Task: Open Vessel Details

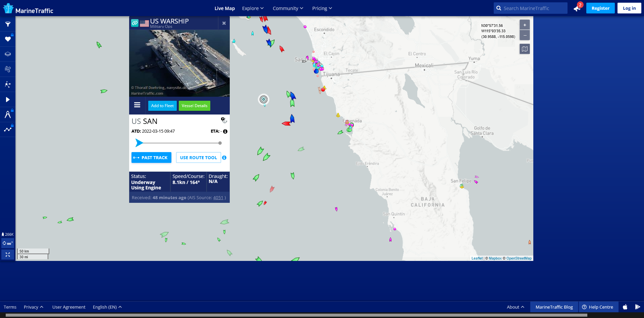Action: click(195, 106)
